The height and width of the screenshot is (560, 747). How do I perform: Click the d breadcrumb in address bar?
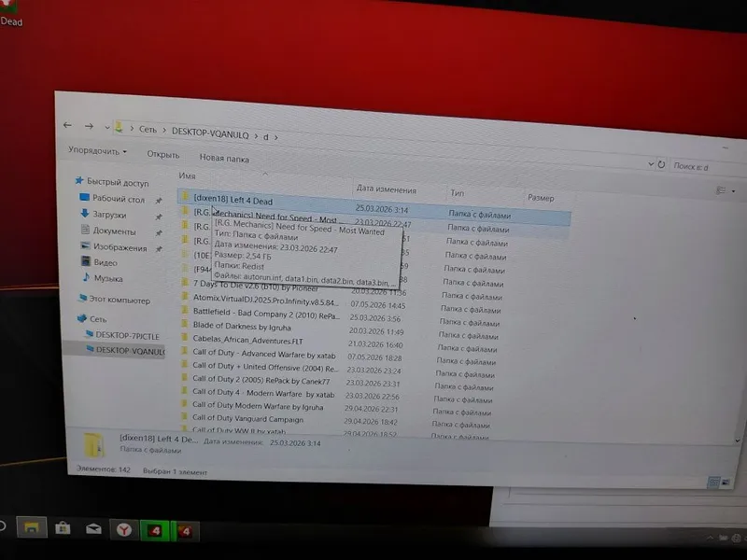pos(266,136)
